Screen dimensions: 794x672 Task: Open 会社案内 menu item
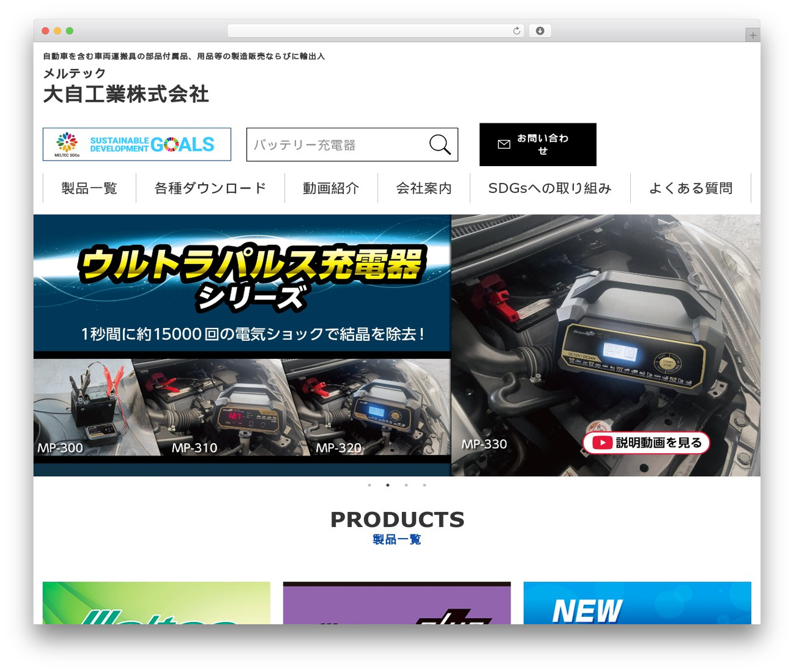[424, 188]
